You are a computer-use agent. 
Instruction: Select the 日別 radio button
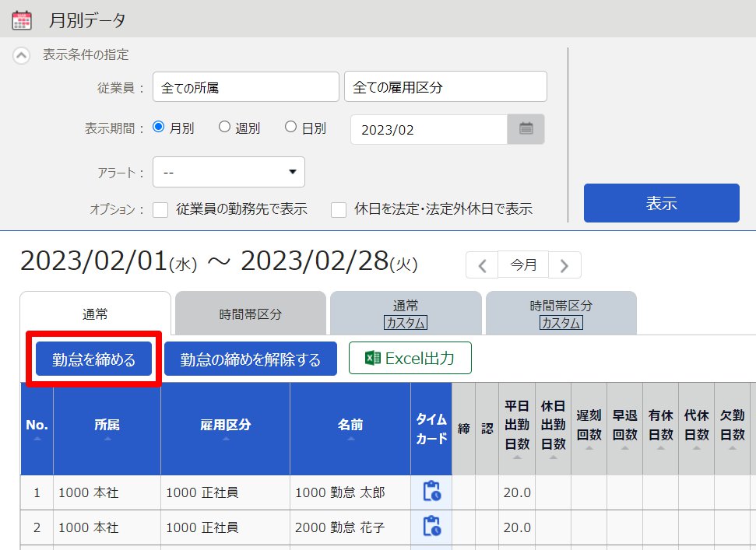290,127
